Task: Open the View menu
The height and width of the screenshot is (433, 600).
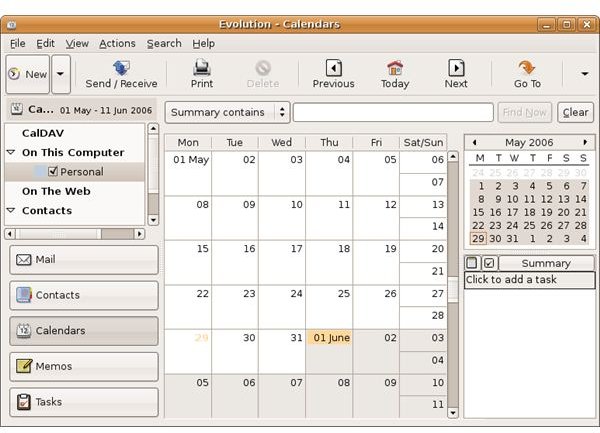Action: [x=77, y=44]
